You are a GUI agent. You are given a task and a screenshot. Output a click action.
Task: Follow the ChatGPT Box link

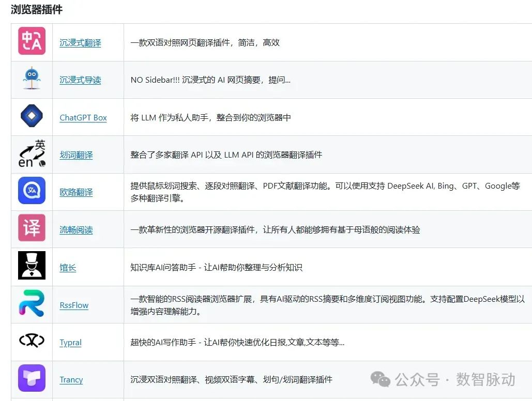tap(83, 118)
